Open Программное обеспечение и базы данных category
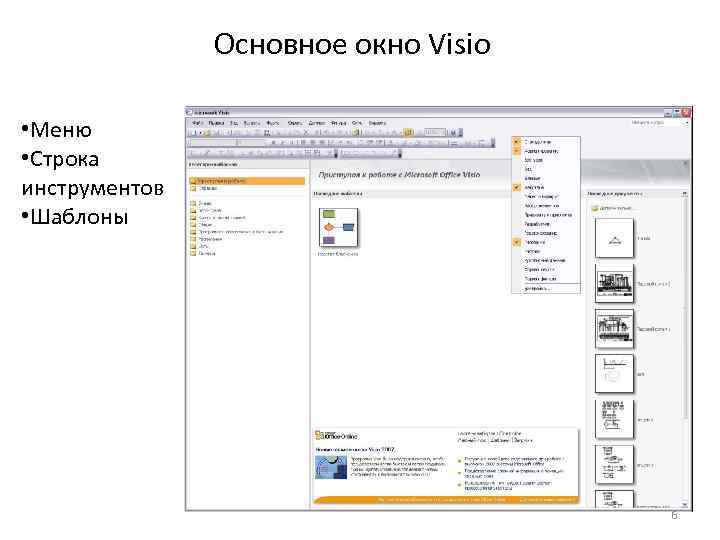This screenshot has height=540, width=720. [237, 232]
